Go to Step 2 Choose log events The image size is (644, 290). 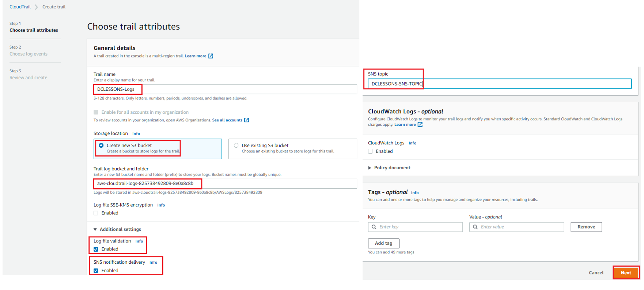[29, 54]
